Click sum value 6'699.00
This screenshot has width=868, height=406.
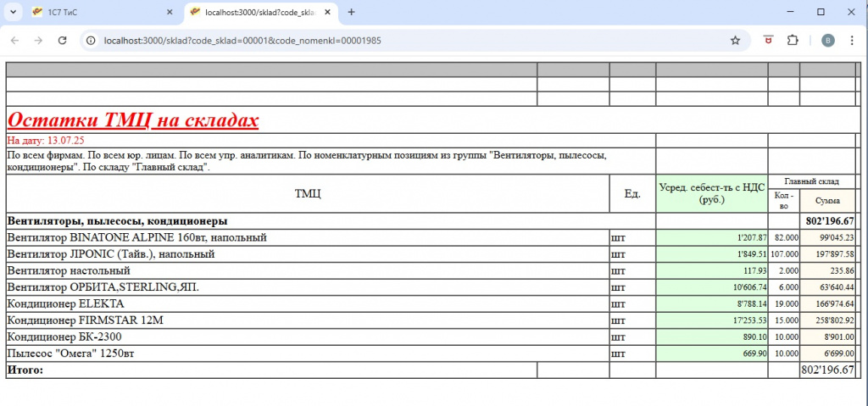tap(840, 353)
